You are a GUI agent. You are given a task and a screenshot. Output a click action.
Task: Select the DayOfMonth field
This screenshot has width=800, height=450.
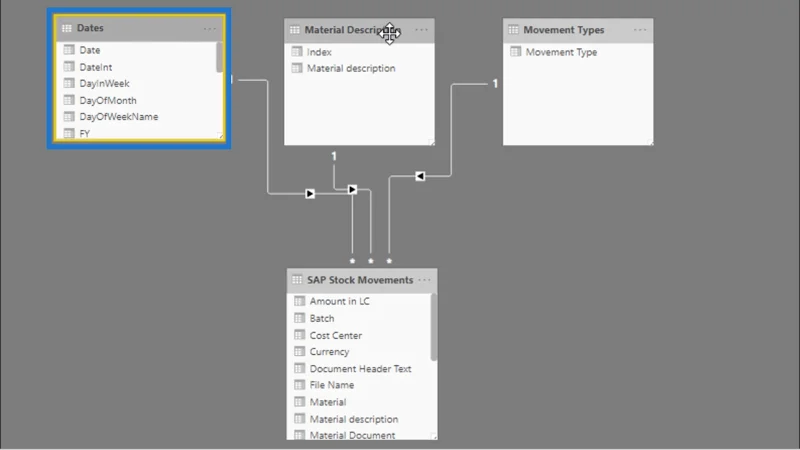[x=108, y=101]
